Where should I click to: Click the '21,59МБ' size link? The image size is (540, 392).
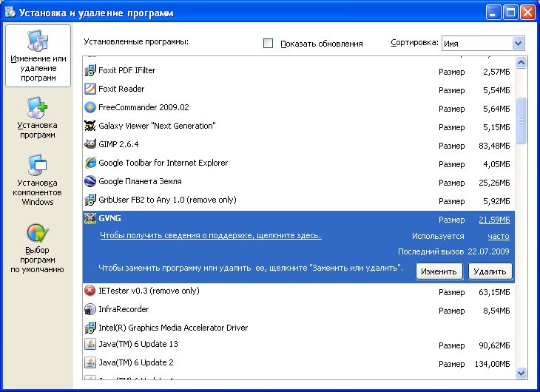(x=494, y=220)
